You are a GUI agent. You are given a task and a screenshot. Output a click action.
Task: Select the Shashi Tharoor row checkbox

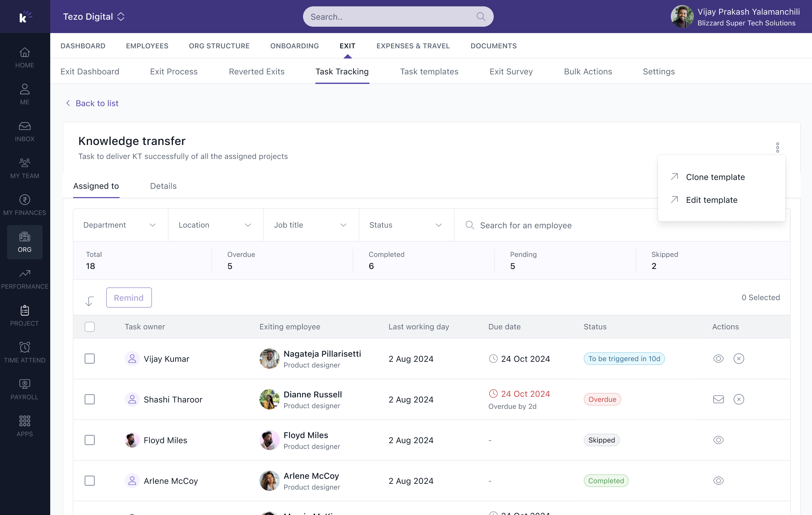tap(90, 399)
